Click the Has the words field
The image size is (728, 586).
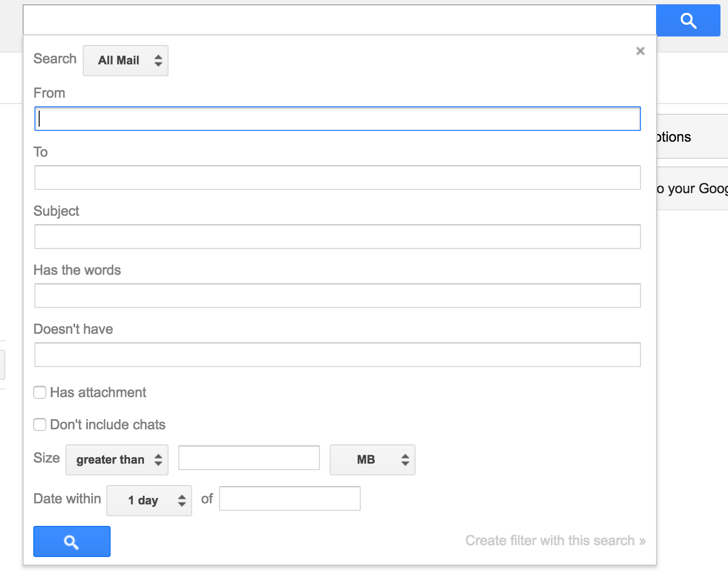point(338,296)
